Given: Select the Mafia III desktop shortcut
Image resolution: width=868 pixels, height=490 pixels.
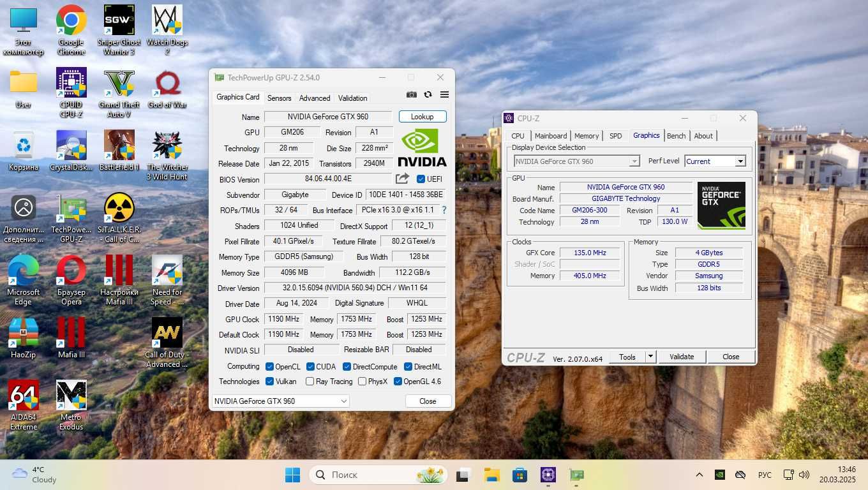Looking at the screenshot, I should 71,338.
